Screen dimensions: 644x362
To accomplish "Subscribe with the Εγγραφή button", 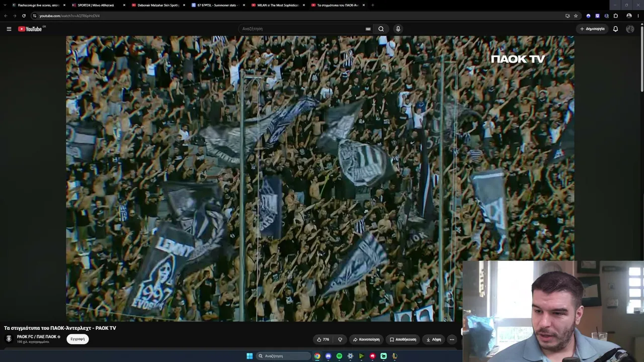I will point(77,339).
